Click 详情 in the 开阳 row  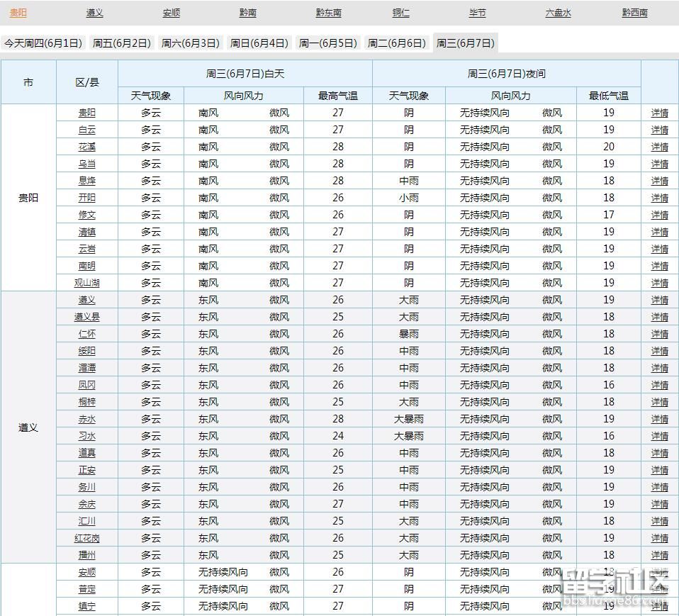(659, 198)
